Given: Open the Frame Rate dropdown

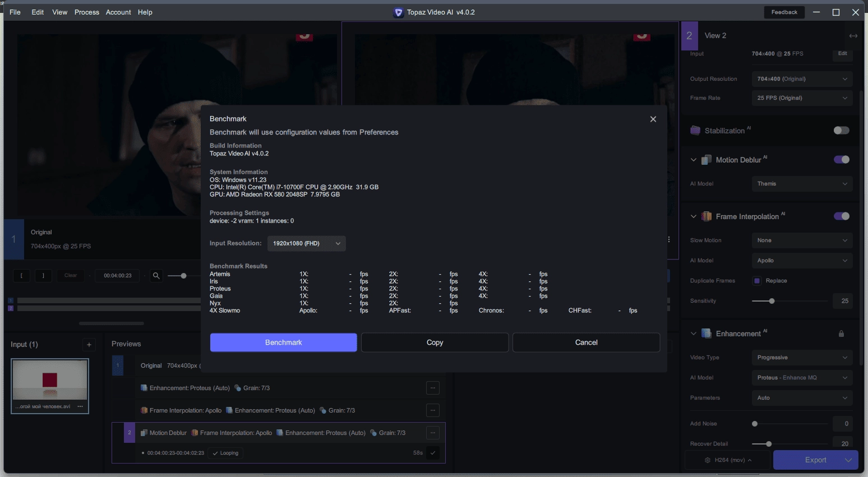Looking at the screenshot, I should tap(802, 98).
